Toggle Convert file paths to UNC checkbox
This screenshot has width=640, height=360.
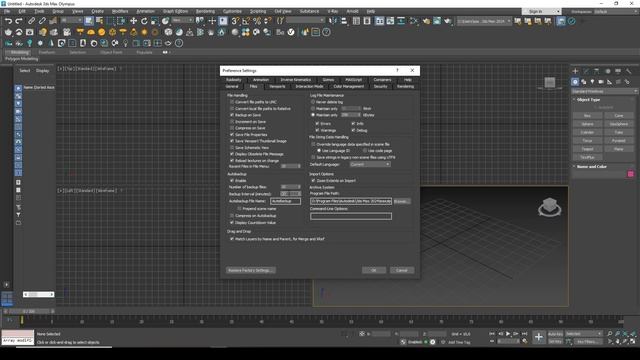232,102
